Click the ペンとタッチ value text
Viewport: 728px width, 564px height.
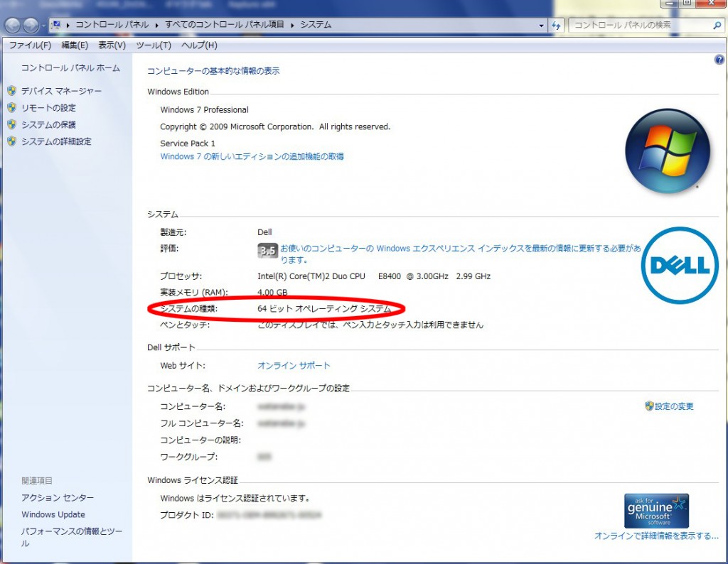pos(370,325)
